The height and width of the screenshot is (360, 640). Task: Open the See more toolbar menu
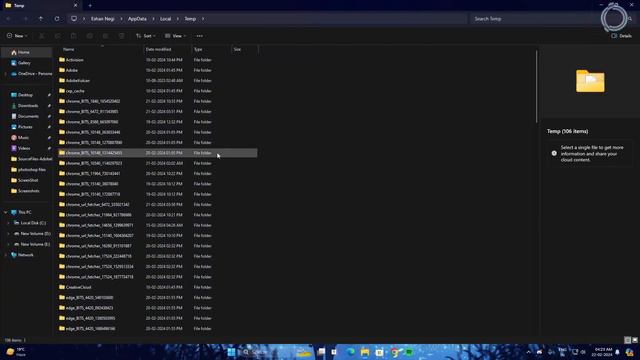200,36
